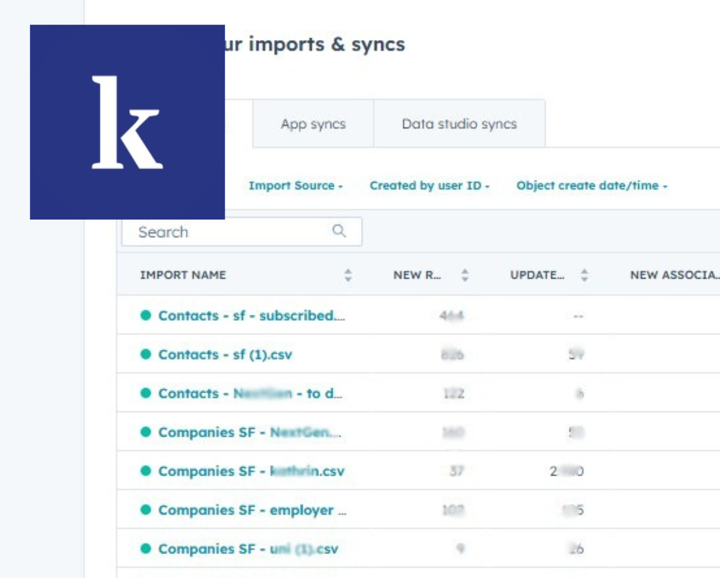The height and width of the screenshot is (588, 720).
Task: Click the UPDATE... column header text
Action: pos(537,275)
